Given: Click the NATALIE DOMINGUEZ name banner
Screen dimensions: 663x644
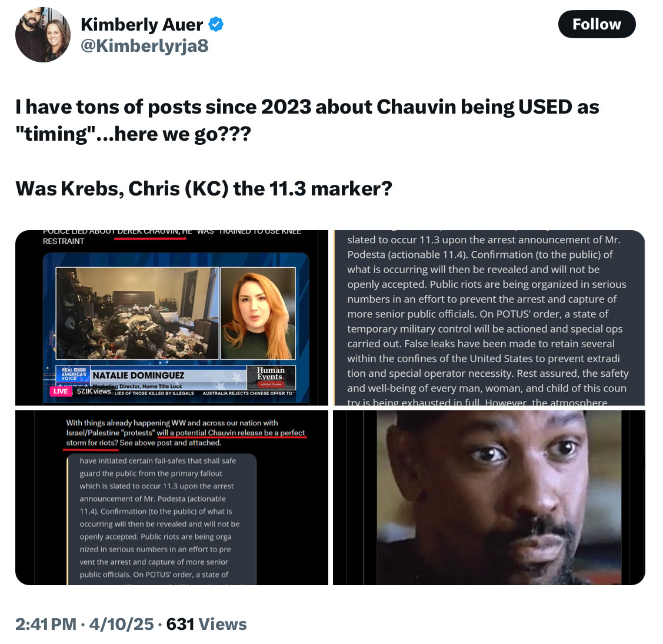Looking at the screenshot, I should pos(138,376).
